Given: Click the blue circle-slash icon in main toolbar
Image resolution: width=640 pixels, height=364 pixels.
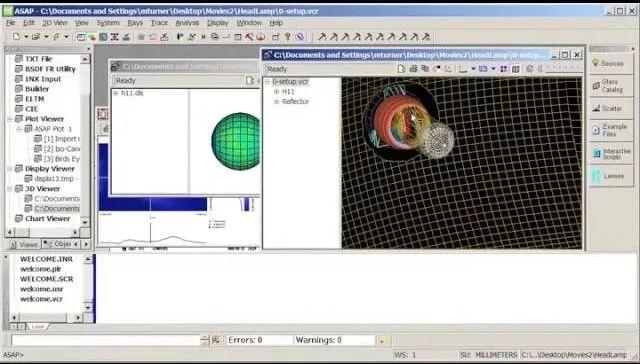Looking at the screenshot, I should [300, 37].
